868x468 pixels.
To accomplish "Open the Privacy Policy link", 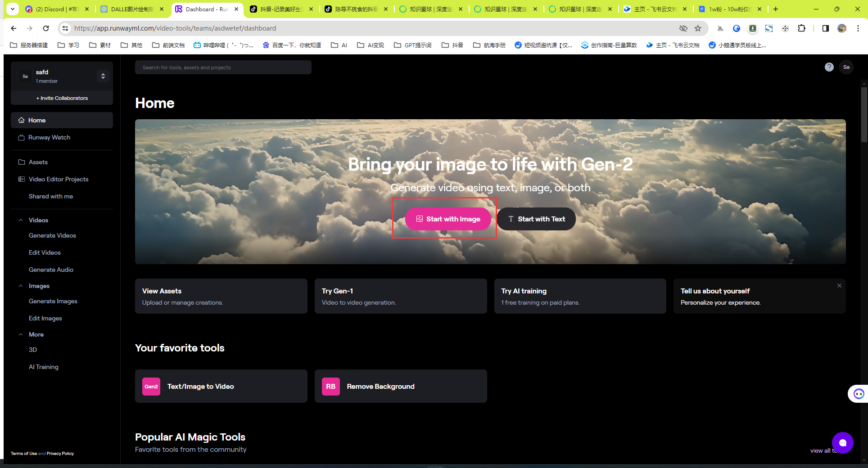I will 60,454.
